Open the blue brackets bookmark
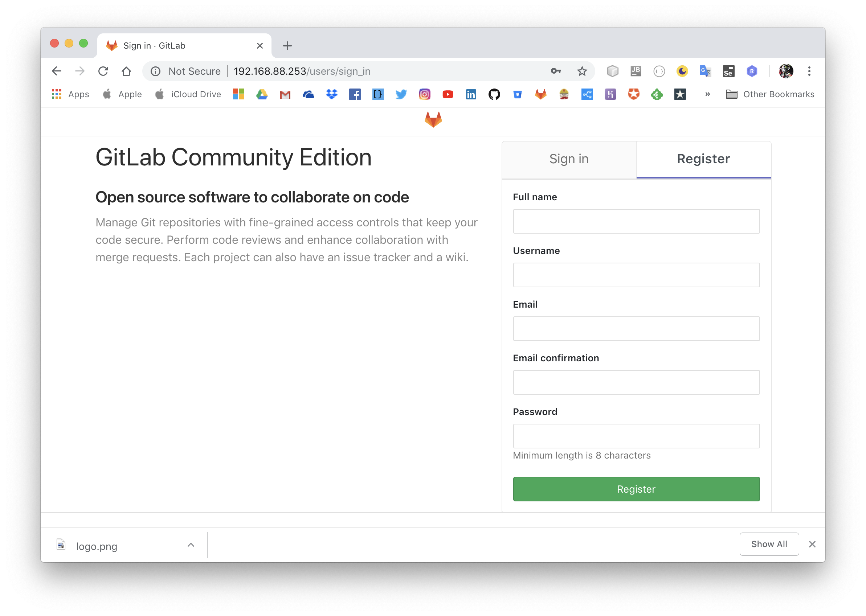 [x=378, y=94]
